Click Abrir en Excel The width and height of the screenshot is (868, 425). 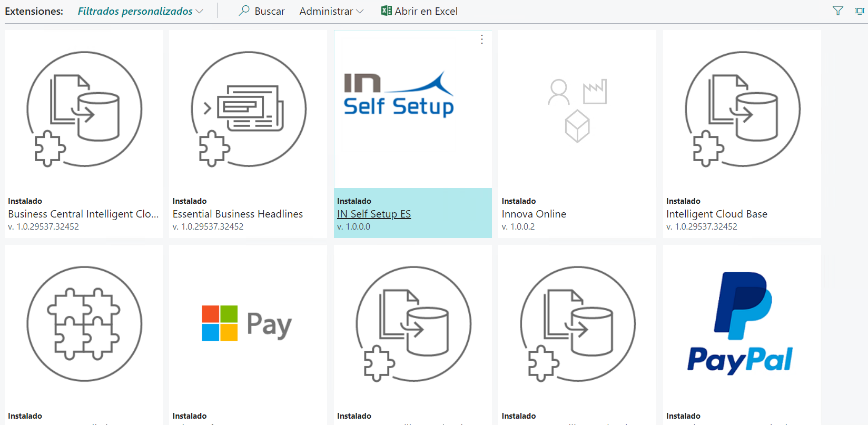[x=419, y=11]
